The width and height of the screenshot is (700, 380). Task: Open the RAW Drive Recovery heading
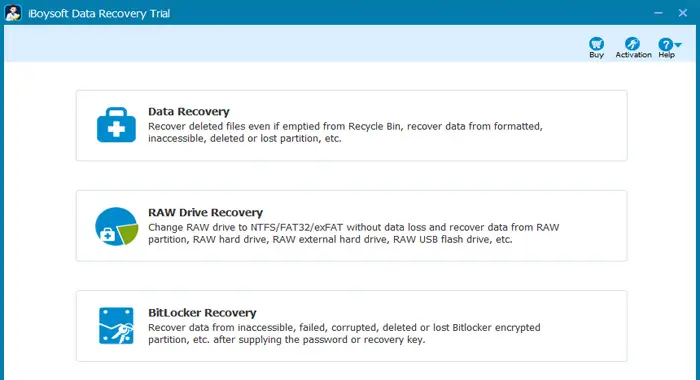coord(205,213)
